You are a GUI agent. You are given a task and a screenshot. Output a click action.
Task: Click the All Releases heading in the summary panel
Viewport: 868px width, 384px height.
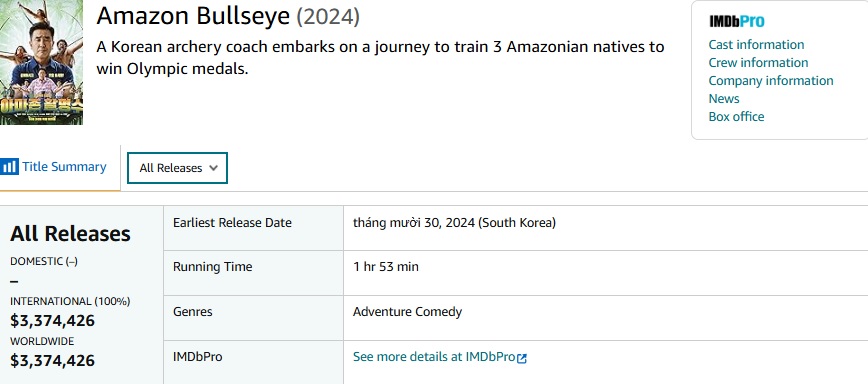point(70,233)
